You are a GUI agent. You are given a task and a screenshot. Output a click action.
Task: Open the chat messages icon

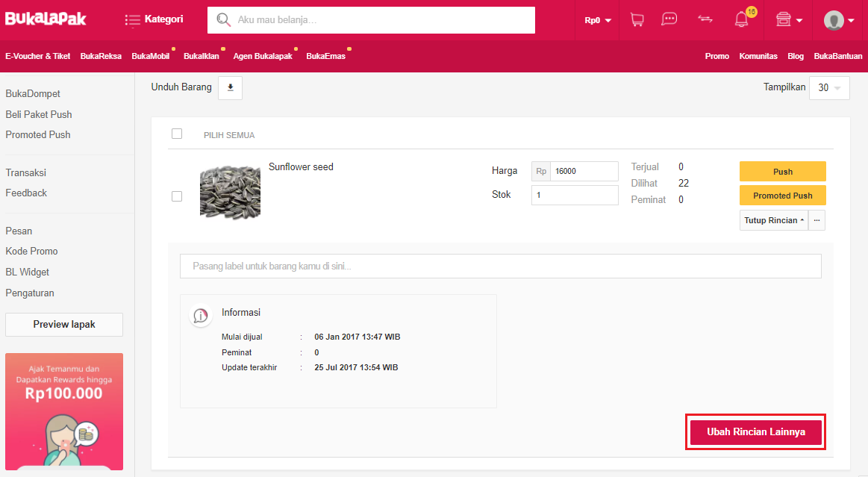pyautogui.click(x=669, y=19)
